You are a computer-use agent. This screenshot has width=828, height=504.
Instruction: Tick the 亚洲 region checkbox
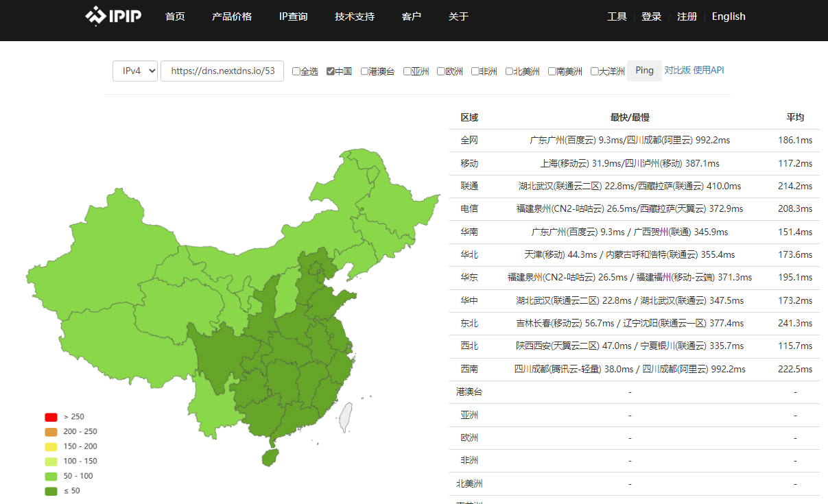point(407,71)
